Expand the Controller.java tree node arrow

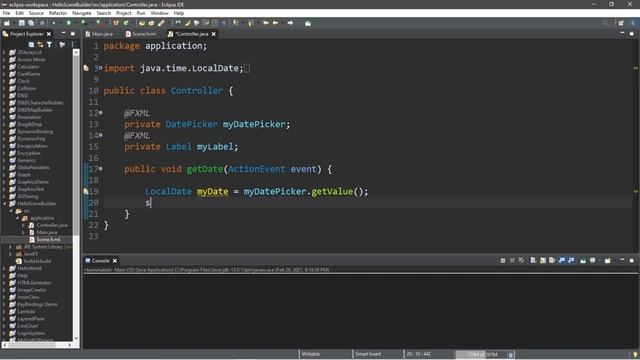[24, 225]
